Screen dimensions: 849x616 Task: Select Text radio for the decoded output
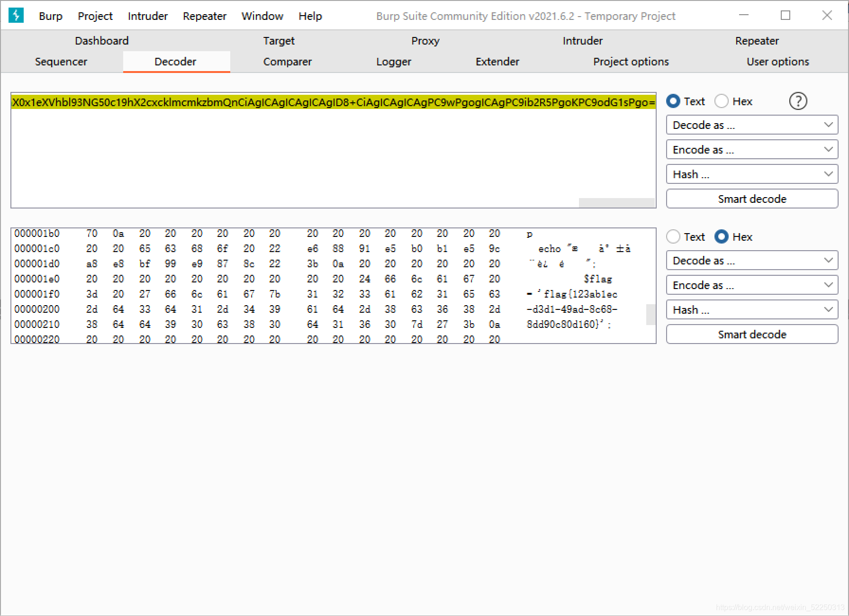[673, 236]
